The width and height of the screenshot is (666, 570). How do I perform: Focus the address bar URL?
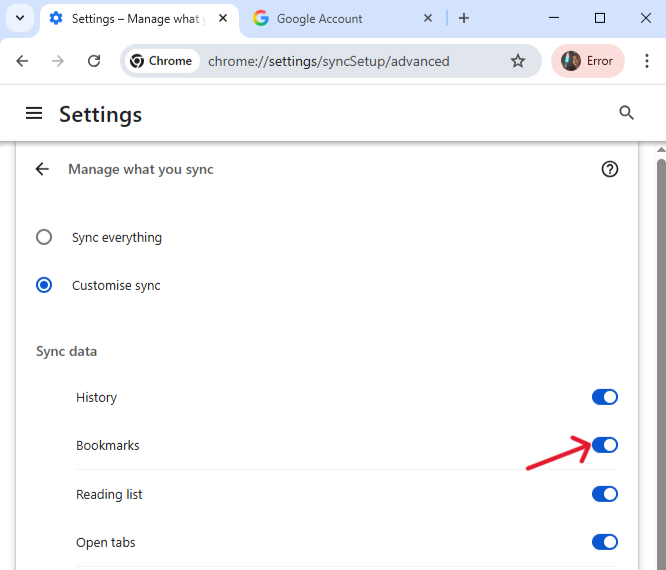pos(328,62)
